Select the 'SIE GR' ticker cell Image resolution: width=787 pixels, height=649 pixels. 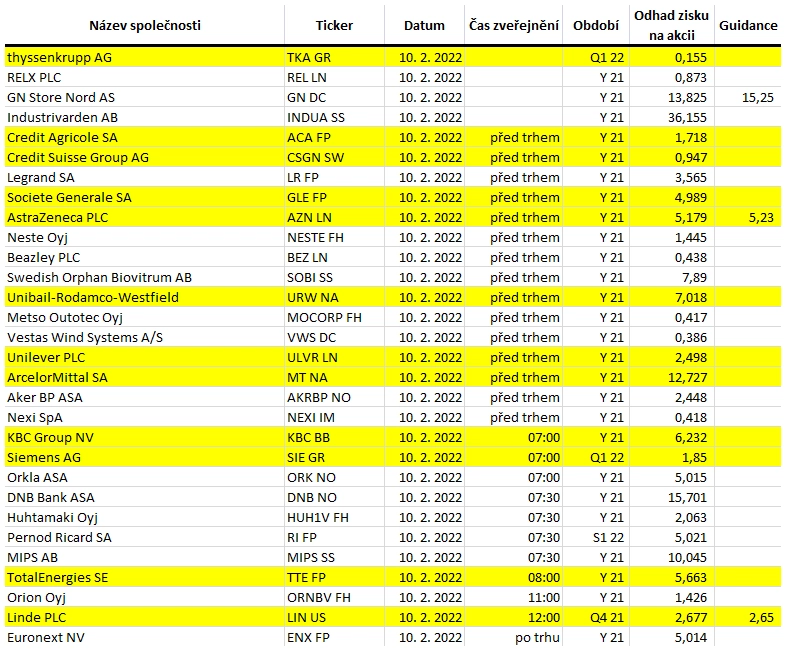tap(334, 458)
